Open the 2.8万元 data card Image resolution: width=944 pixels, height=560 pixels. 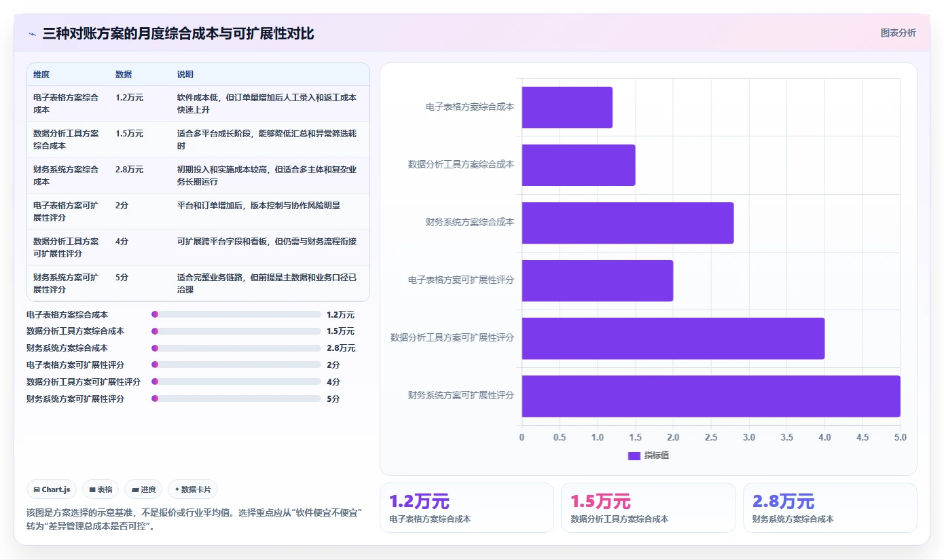click(830, 508)
